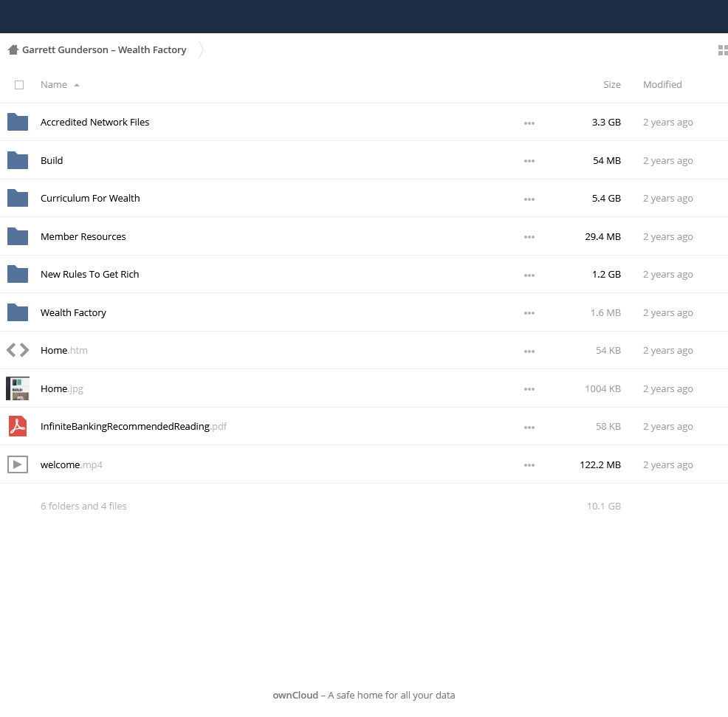Image resolution: width=728 pixels, height=717 pixels.
Task: Open more actions for Wealth Factory folder
Action: [x=529, y=313]
